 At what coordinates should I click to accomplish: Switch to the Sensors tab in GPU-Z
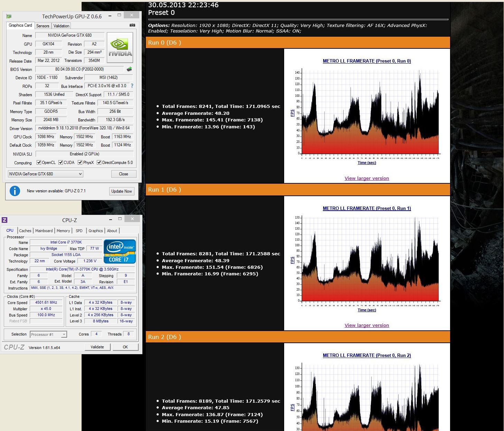pyautogui.click(x=43, y=26)
